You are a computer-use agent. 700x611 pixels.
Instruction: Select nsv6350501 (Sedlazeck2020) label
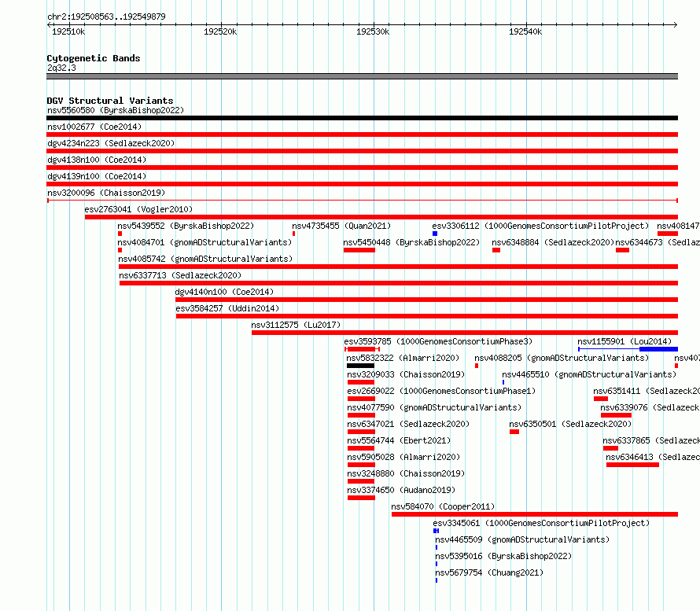[x=570, y=424]
